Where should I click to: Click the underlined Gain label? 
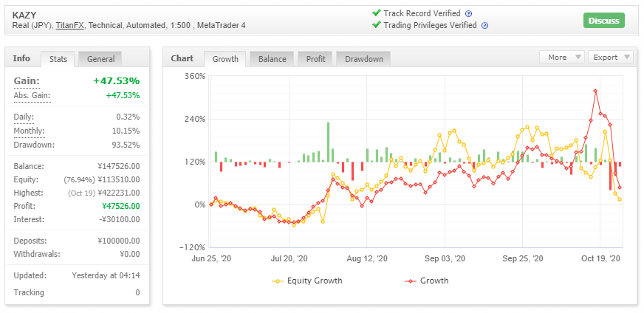pos(27,81)
